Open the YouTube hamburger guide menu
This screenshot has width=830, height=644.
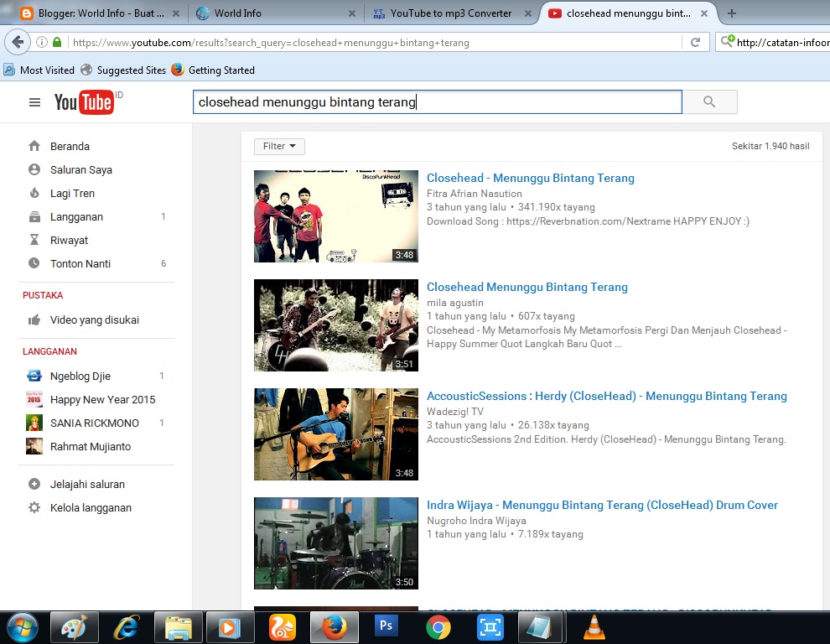tap(34, 102)
